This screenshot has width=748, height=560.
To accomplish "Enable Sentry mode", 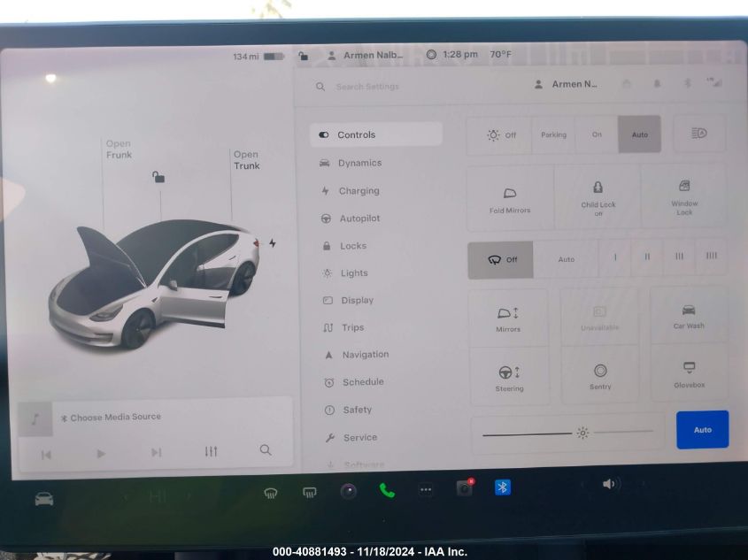I will pos(600,376).
